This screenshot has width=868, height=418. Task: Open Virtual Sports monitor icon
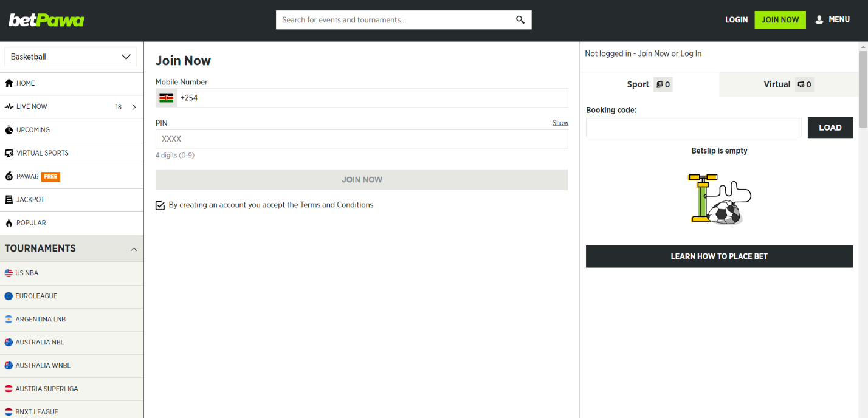[9, 153]
